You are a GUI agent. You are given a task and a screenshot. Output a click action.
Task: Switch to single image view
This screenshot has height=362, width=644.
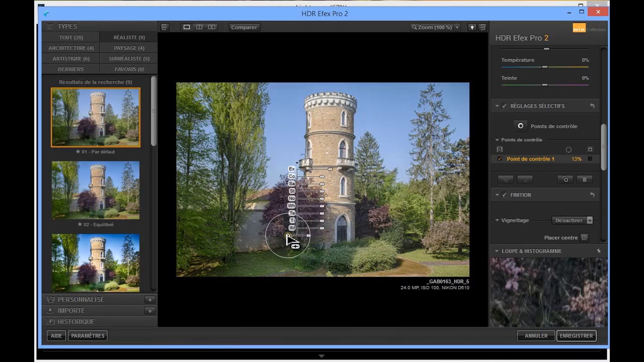187,27
